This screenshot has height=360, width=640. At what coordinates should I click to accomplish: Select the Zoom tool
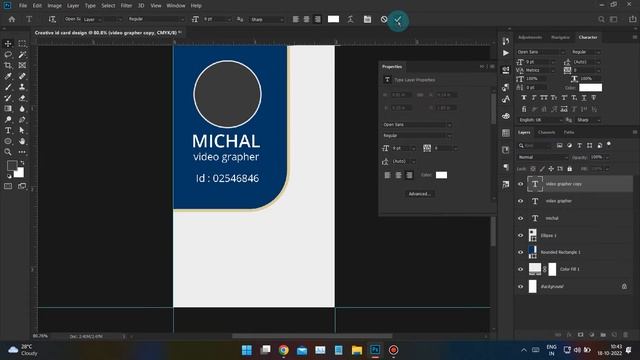(x=8, y=152)
